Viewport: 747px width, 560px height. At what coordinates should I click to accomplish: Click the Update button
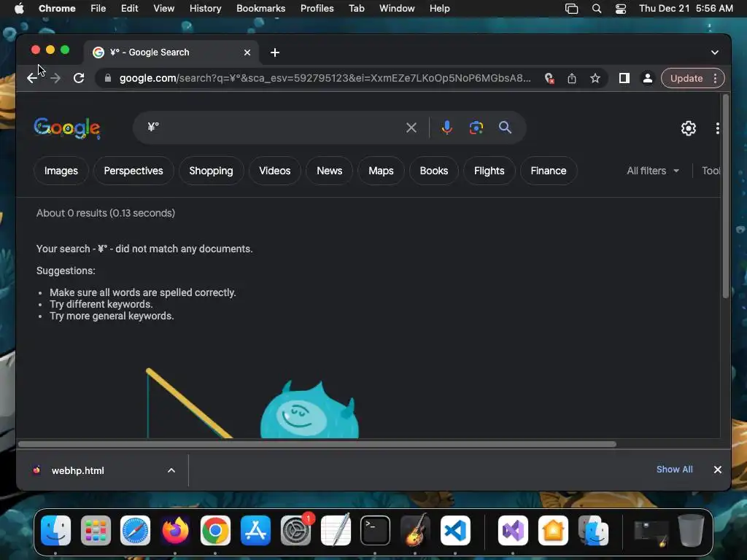[x=686, y=78]
